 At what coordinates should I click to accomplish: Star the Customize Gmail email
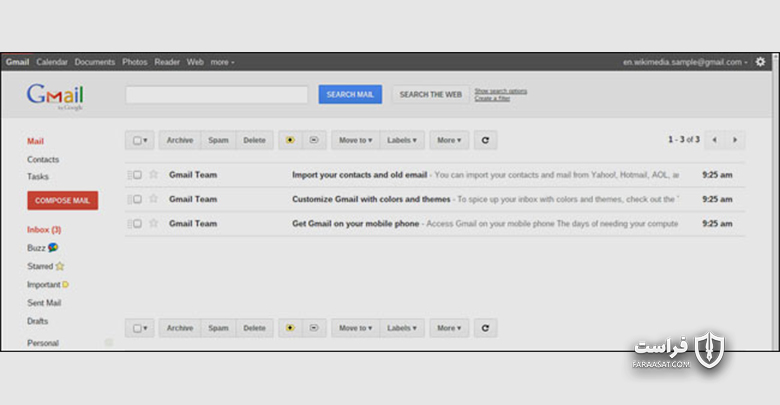coord(154,199)
